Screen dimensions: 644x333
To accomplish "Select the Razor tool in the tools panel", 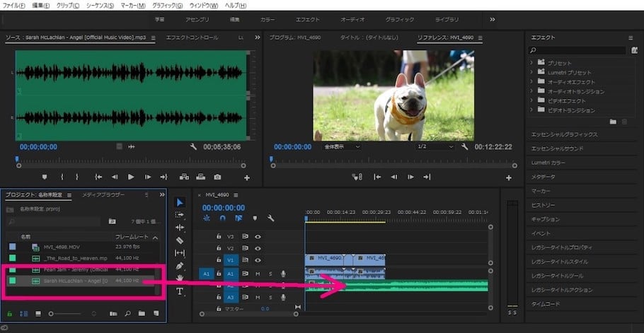I will tap(180, 240).
